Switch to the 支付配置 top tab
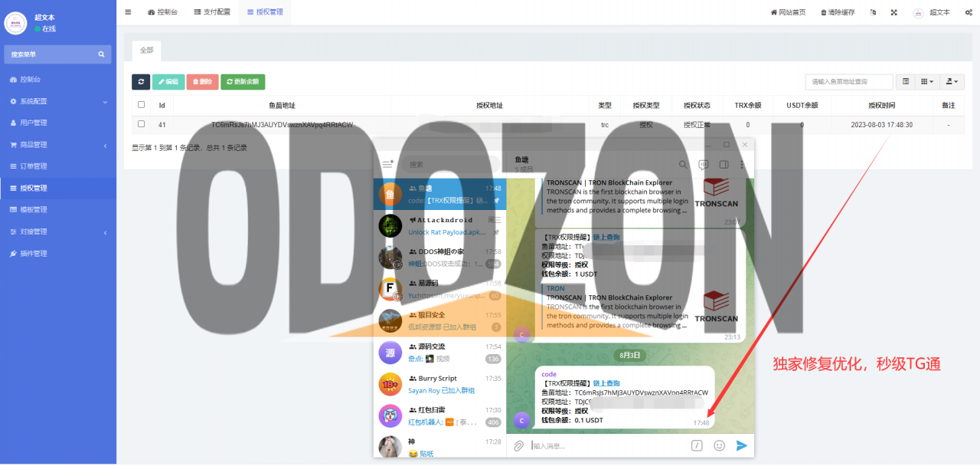This screenshot has width=980, height=466. 212,12
